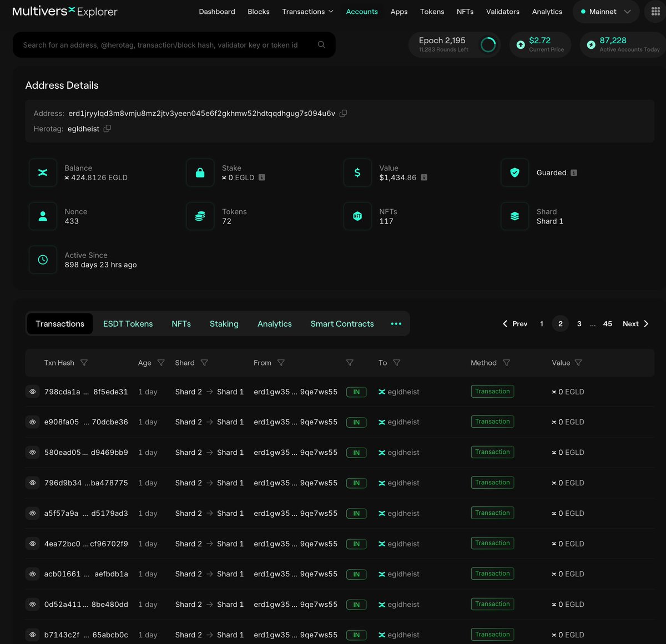This screenshot has height=644, width=666.
Task: Click the MultiversX Explorer logo
Action: [65, 12]
